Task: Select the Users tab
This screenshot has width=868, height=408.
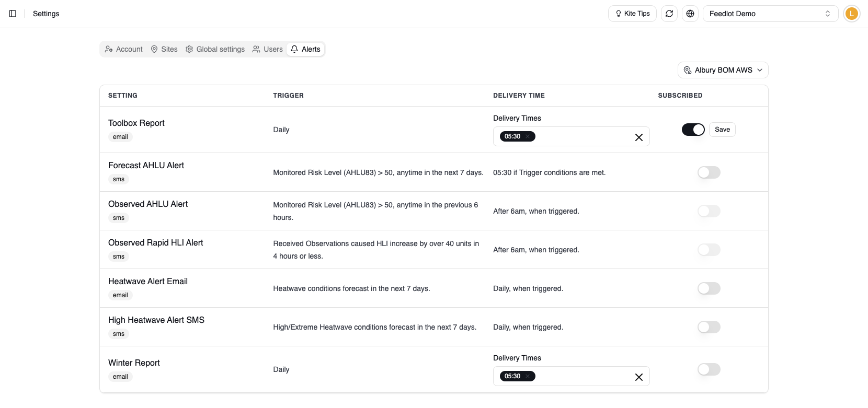Action: tap(267, 49)
